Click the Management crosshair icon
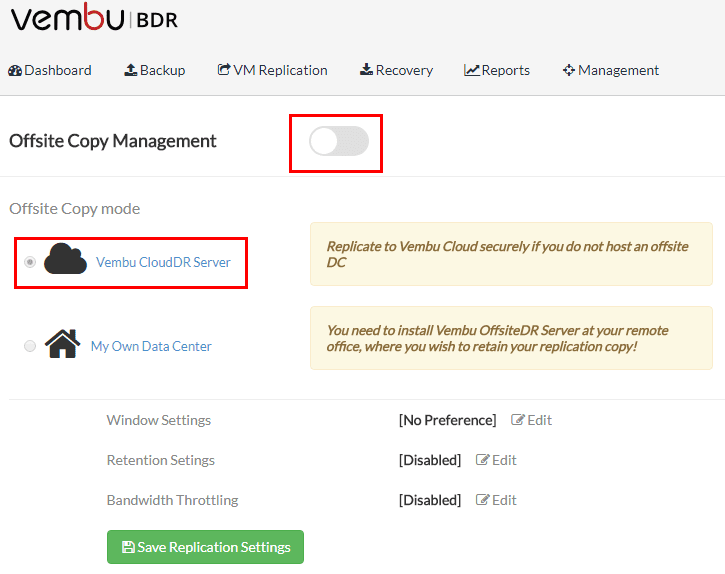The height and width of the screenshot is (574, 725). [569, 70]
